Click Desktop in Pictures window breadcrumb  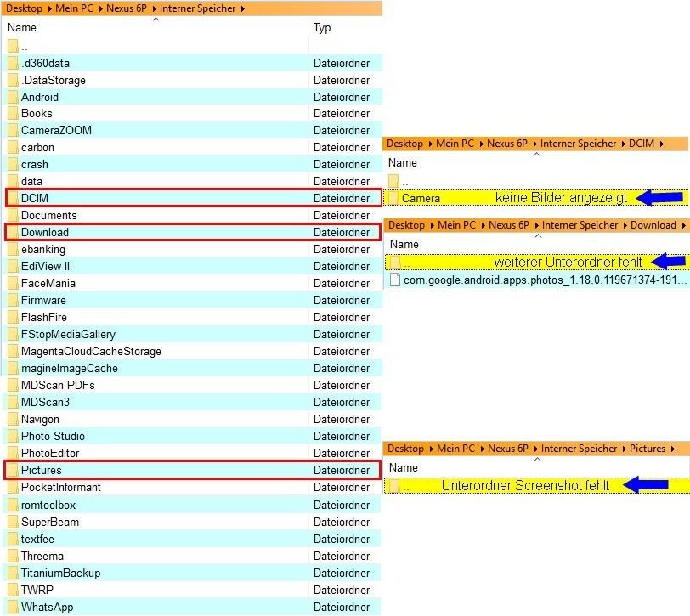pyautogui.click(x=405, y=449)
